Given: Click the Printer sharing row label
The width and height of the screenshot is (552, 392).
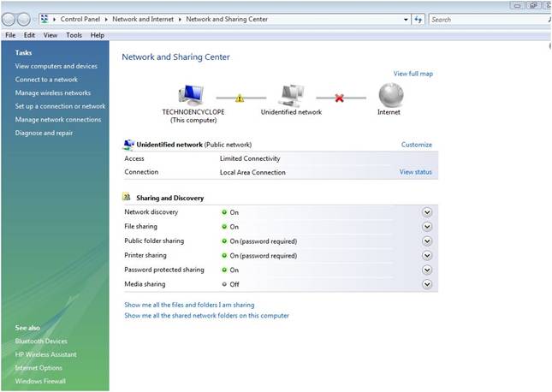Looking at the screenshot, I should (x=145, y=255).
